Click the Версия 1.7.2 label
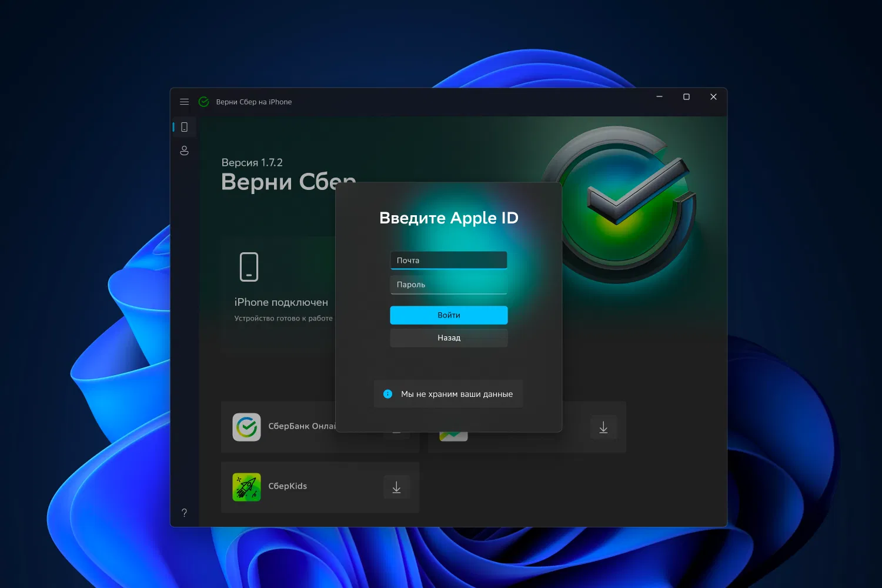The image size is (882, 588). tap(252, 163)
